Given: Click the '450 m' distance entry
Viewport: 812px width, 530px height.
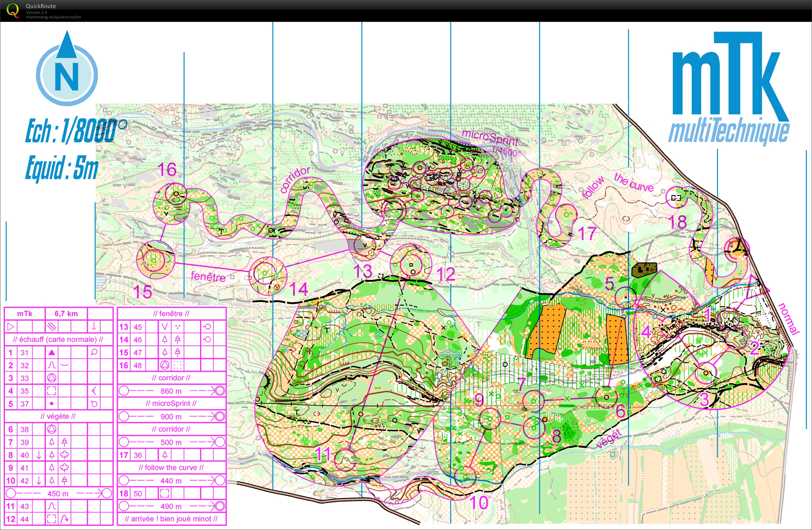Looking at the screenshot, I should coord(58,494).
